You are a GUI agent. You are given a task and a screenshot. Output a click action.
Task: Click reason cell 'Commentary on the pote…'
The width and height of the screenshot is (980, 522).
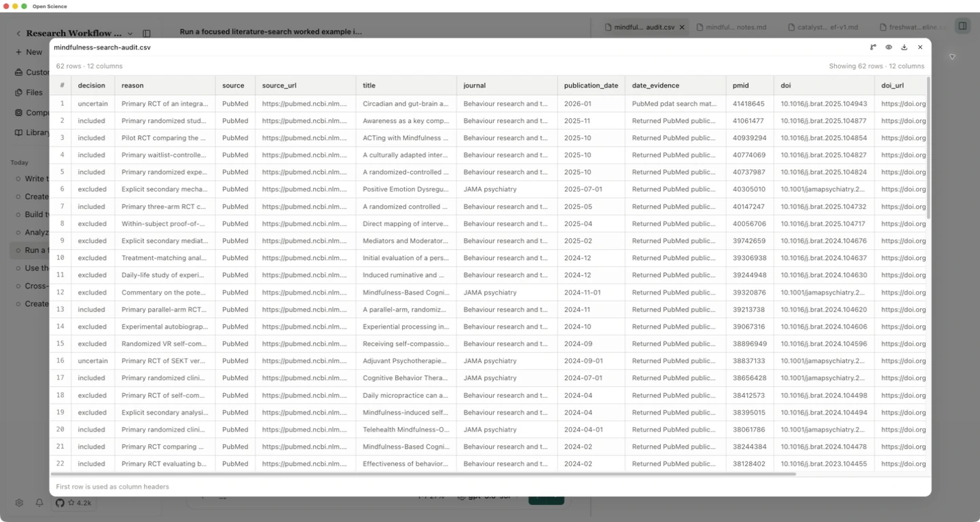pos(164,293)
